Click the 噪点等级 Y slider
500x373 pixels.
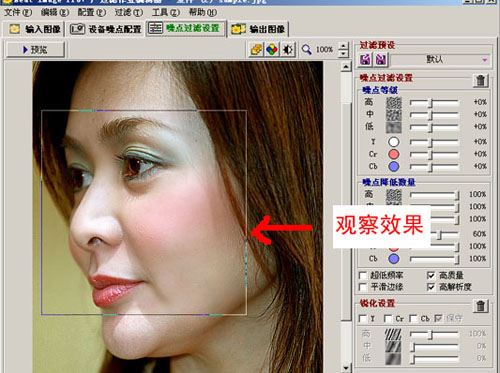pyautogui.click(x=434, y=142)
